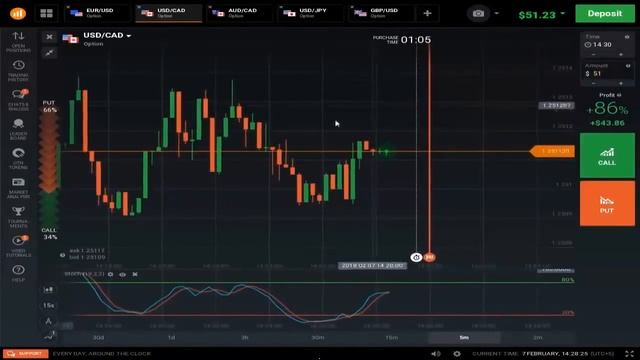Open settings gear in bottom bar
640x360 pixels.
457,353
